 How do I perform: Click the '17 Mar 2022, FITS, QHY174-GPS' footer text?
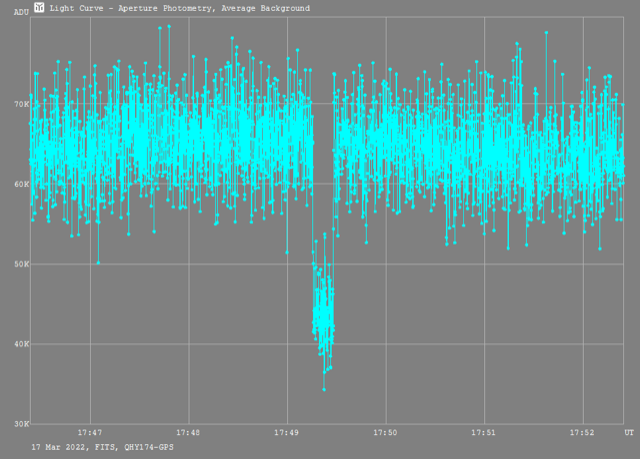[102, 447]
